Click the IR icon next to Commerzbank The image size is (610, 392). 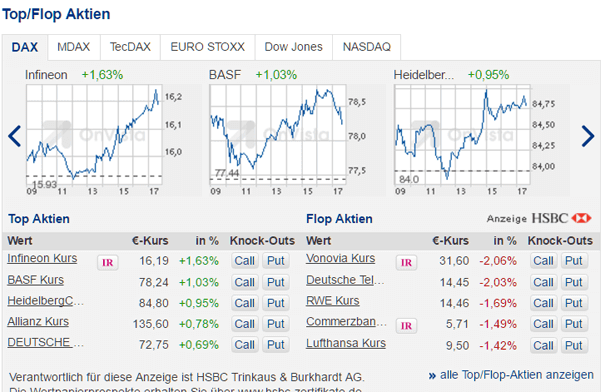(406, 326)
